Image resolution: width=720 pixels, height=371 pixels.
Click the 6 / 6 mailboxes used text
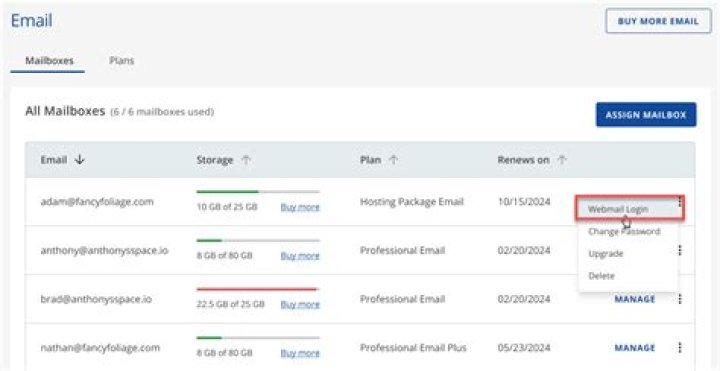coord(162,112)
